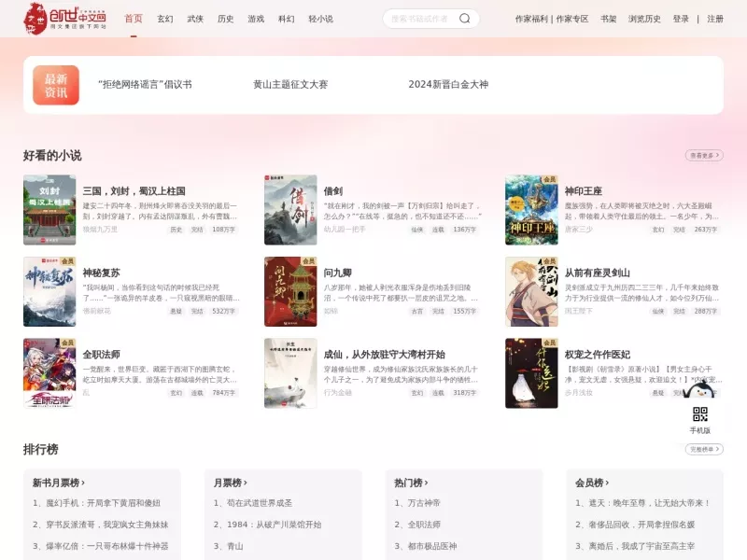
Task: Open ranking entry 苟在武道世界成圣
Action: click(253, 503)
